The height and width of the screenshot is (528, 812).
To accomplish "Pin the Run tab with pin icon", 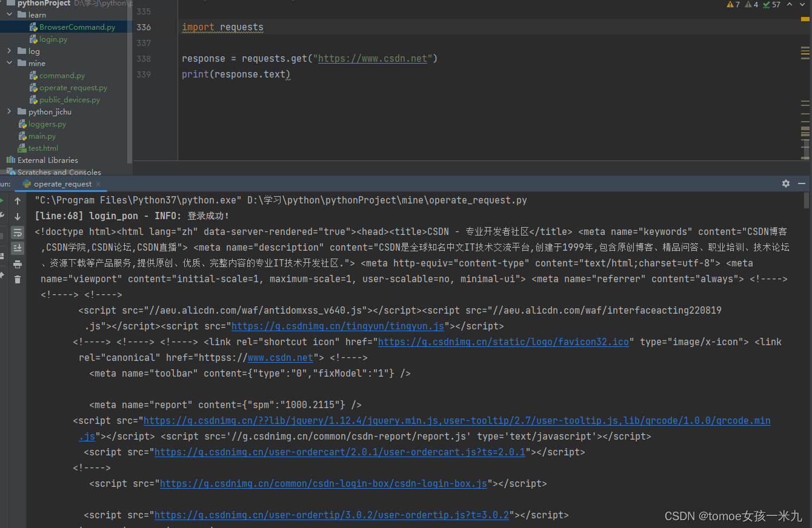I will tap(1, 276).
